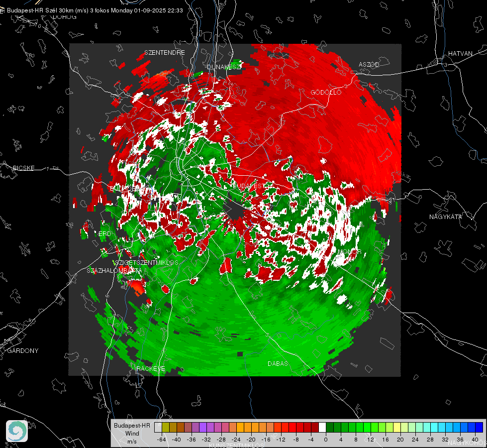
Task: Click the -36 value on the wind scale
Action: coord(192,440)
